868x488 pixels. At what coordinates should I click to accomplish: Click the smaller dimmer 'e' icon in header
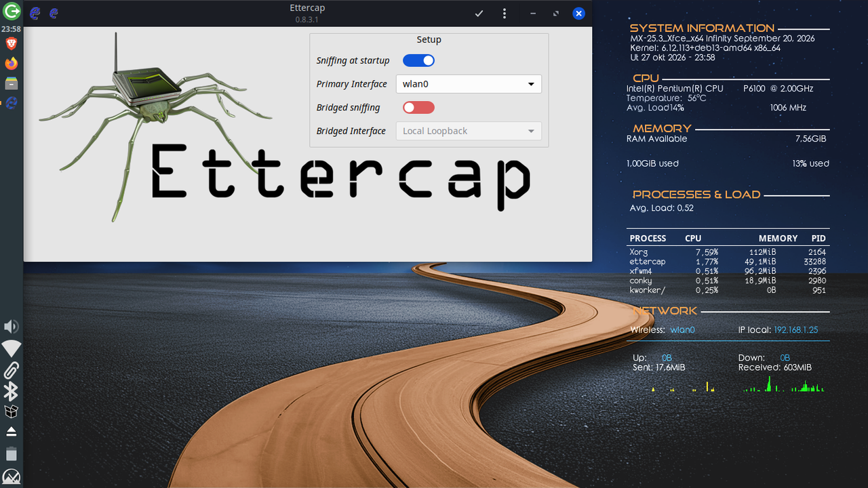pyautogui.click(x=54, y=13)
